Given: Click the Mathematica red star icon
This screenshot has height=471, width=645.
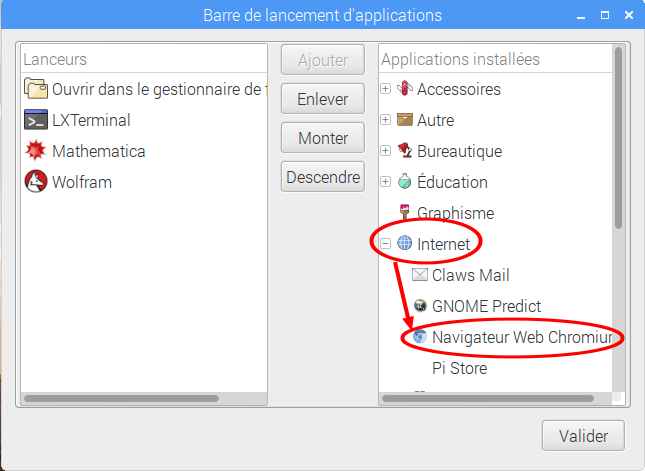Looking at the screenshot, I should pos(36,151).
